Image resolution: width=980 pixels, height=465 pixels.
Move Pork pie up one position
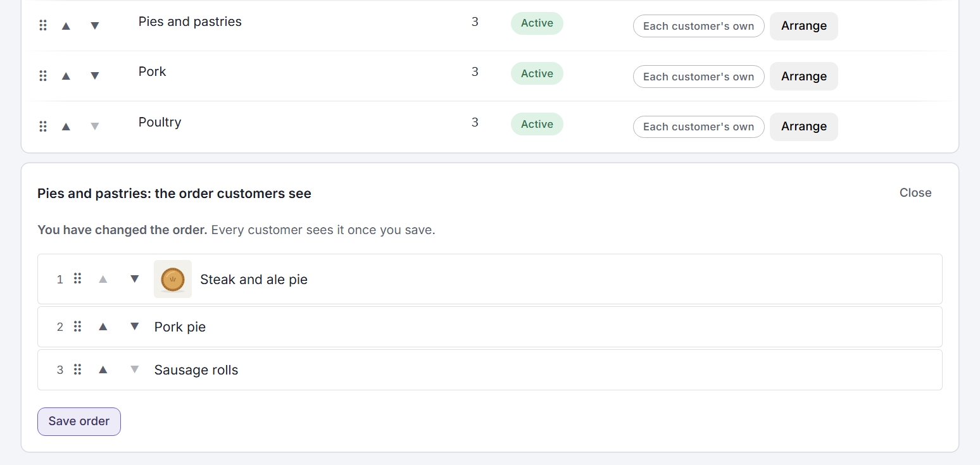point(103,327)
